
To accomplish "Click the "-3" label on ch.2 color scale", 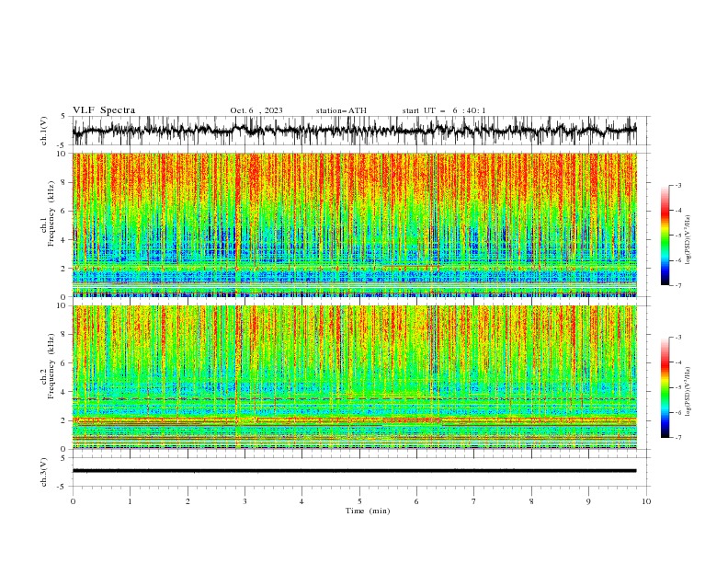I will pyautogui.click(x=678, y=338).
